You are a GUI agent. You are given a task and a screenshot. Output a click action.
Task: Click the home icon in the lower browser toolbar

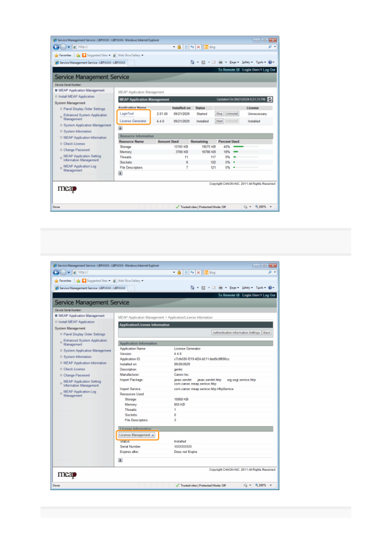coord(192,288)
